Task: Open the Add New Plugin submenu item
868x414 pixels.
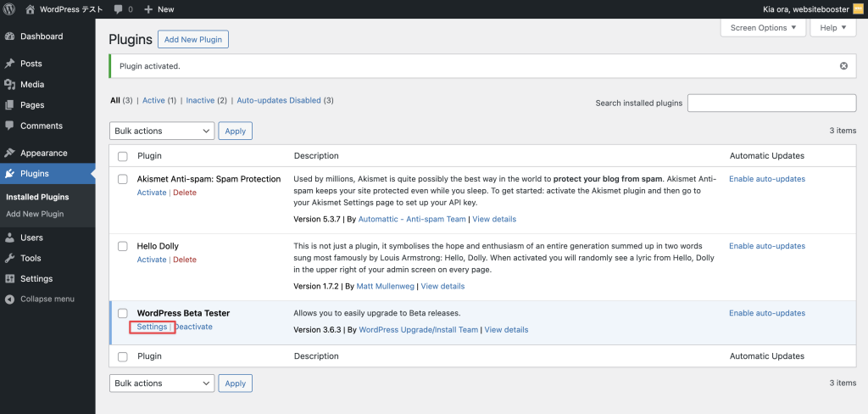Action: point(35,214)
